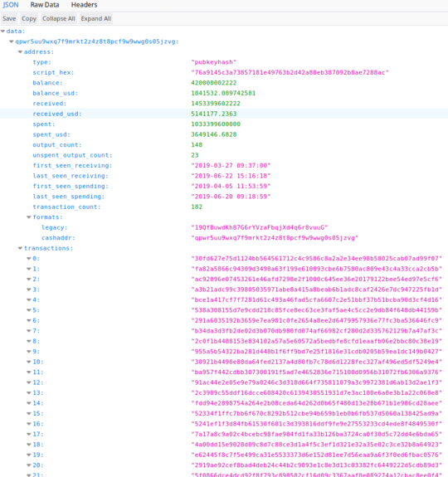Image resolution: width=448 pixels, height=477 pixels.
Task: Select first_seen_receiving date 2019-03-27 09:37:00
Action: [231, 165]
